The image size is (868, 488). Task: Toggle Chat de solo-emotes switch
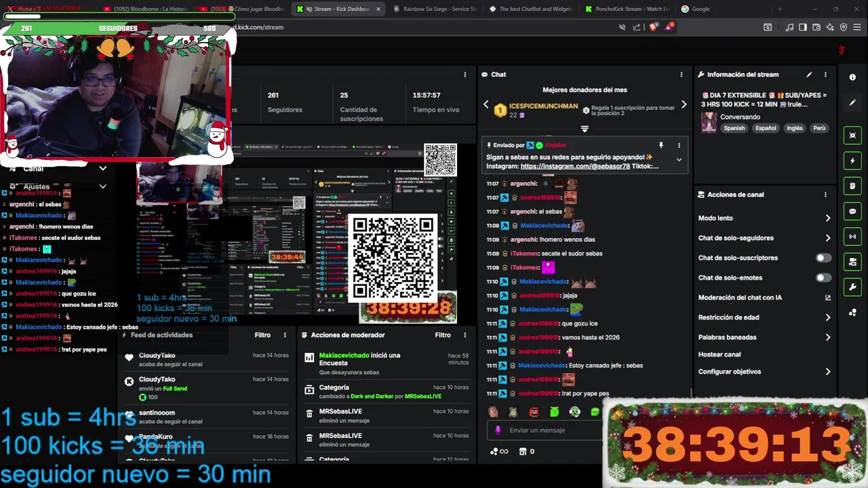click(x=823, y=278)
